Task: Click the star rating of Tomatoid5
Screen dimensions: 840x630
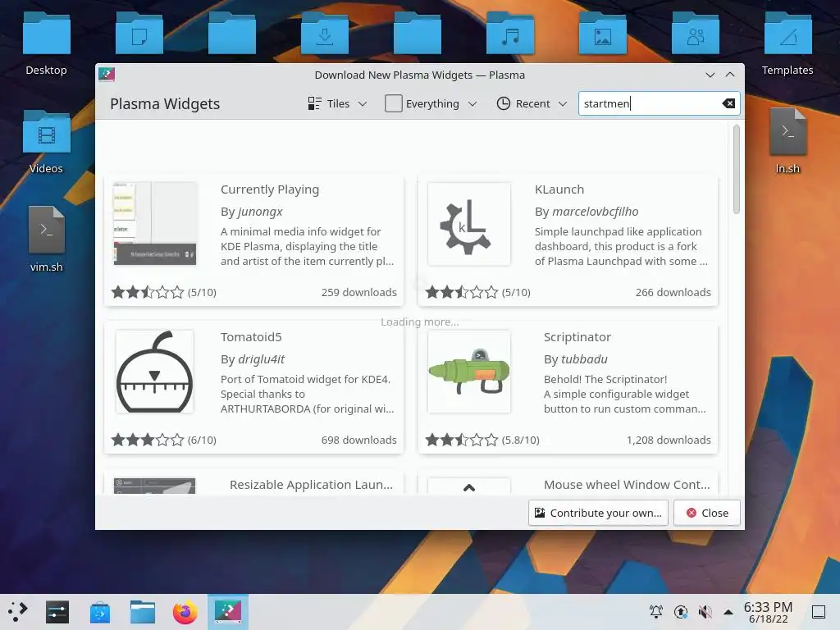Action: click(148, 440)
